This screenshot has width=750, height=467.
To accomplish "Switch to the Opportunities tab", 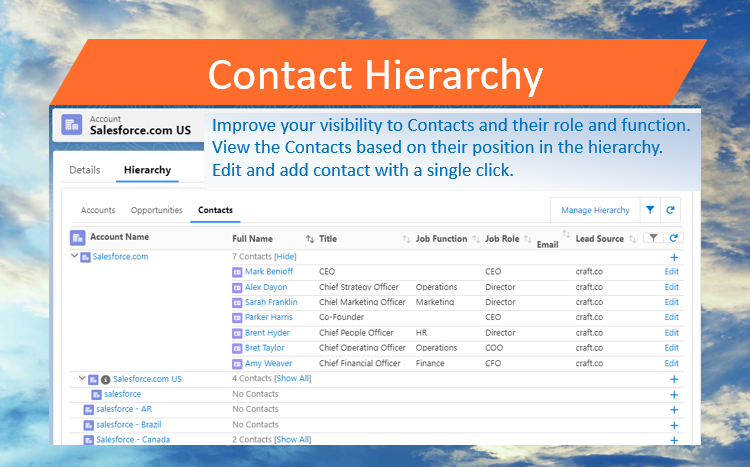I will [x=157, y=210].
